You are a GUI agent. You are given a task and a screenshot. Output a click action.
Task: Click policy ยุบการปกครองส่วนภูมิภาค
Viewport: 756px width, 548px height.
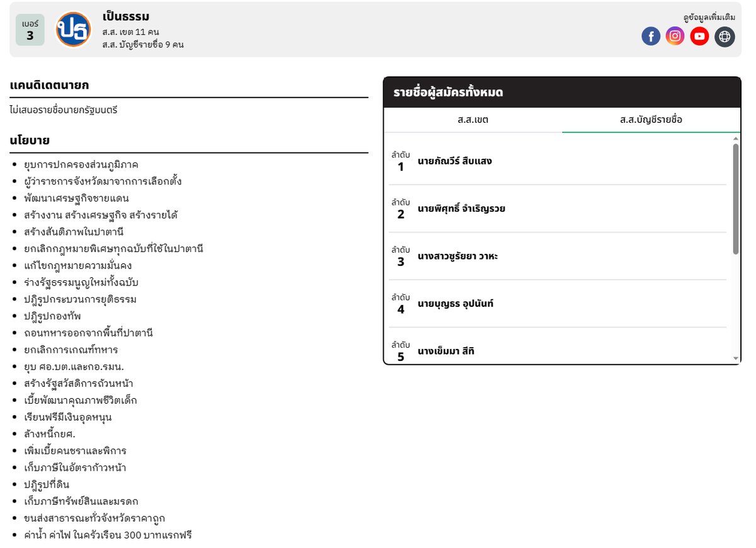coord(81,164)
